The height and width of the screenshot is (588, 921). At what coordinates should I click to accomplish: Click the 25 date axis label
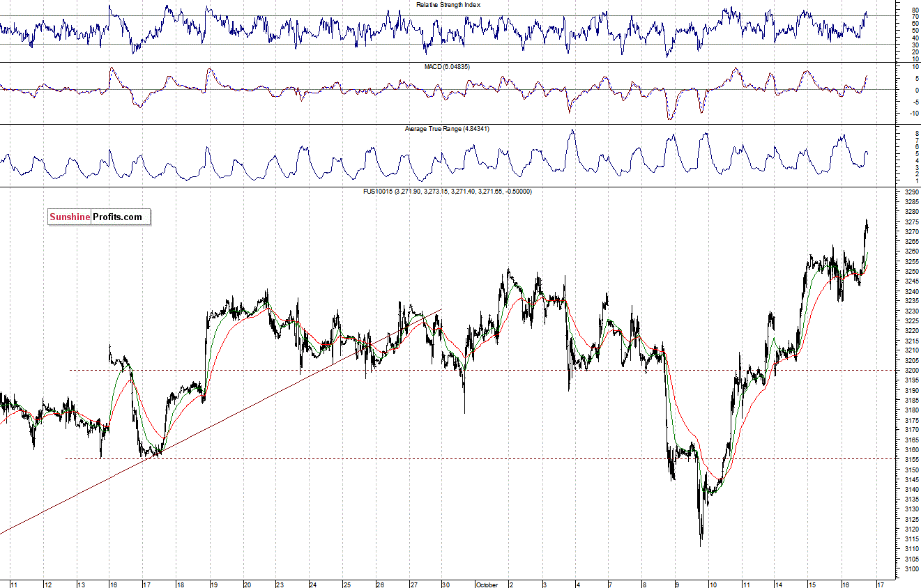click(347, 584)
